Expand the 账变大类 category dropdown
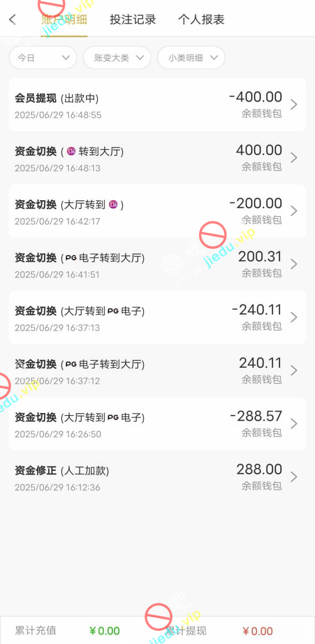The height and width of the screenshot is (644, 315). pos(117,58)
